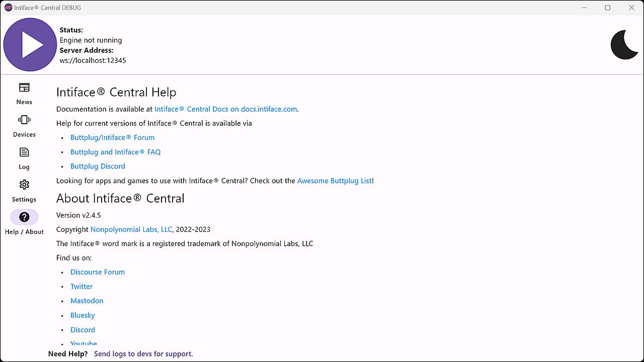Open the Log section icon
644x362 pixels.
click(x=24, y=152)
